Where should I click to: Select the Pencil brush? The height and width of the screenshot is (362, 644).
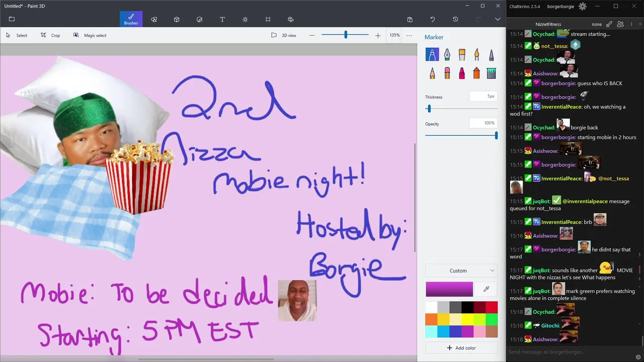pyautogui.click(x=432, y=73)
